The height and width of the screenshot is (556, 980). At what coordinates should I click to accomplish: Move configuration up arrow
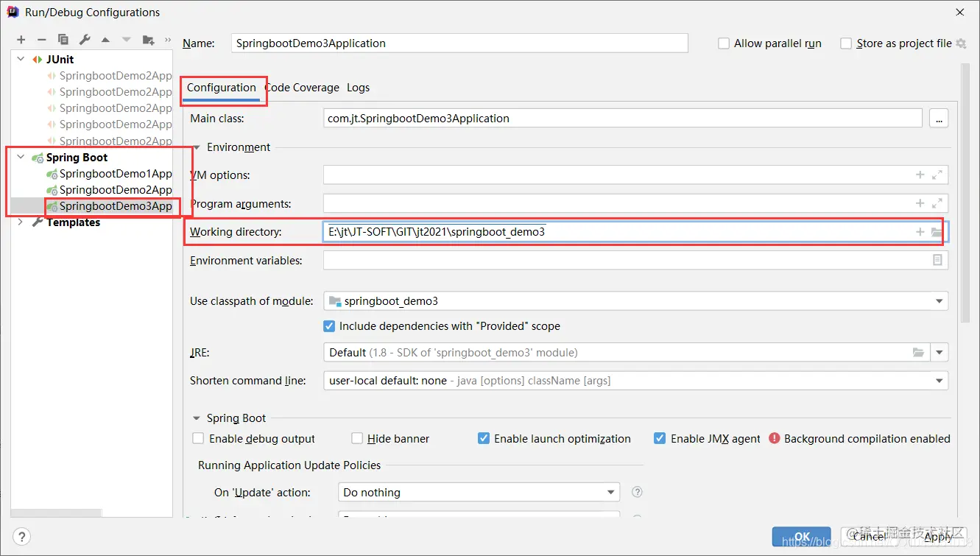click(x=105, y=40)
